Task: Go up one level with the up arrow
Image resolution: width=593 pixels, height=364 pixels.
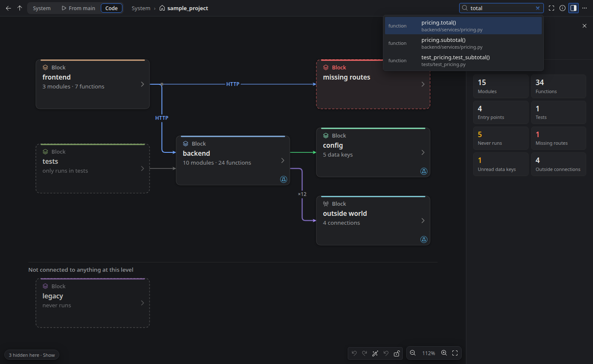Action: [19, 8]
